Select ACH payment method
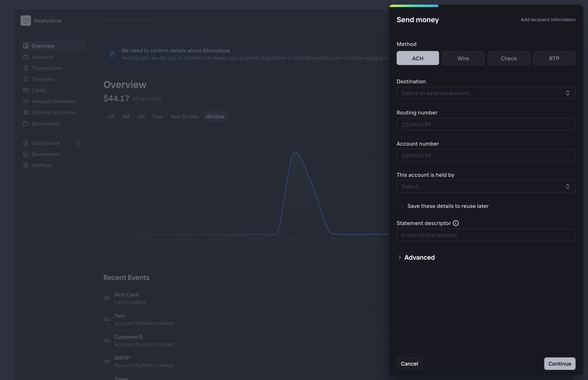 (x=418, y=58)
